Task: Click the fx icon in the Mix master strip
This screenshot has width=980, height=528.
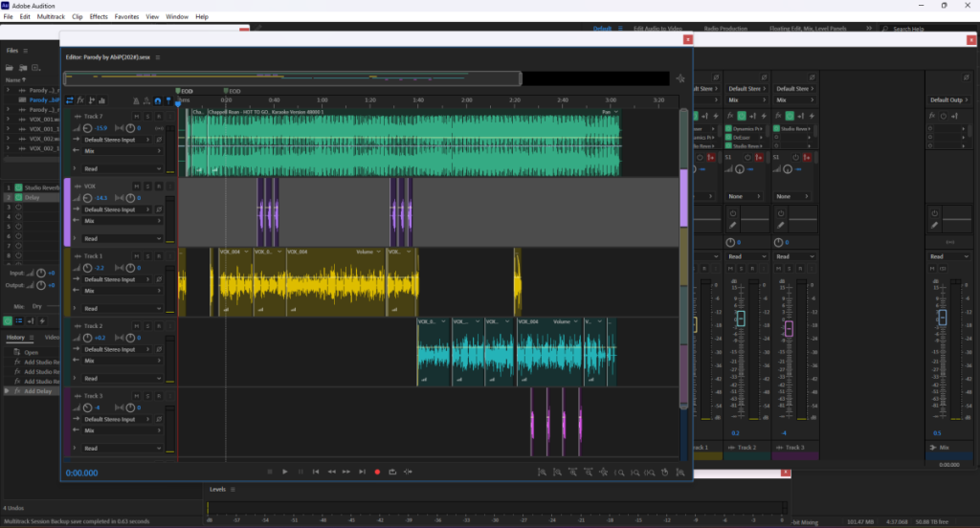Action: tap(932, 116)
